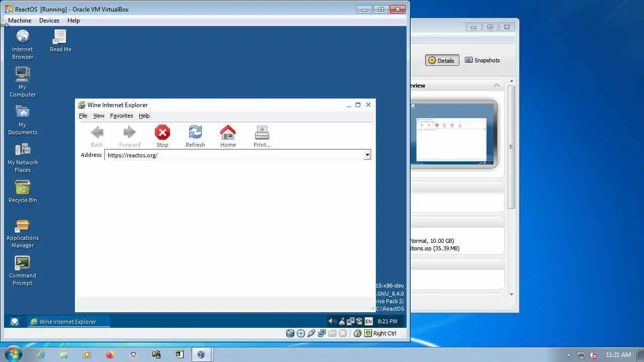Screen dimensions: 644x362
Task: Click the Snapshots button in VirtualBox Manager
Action: (x=482, y=60)
